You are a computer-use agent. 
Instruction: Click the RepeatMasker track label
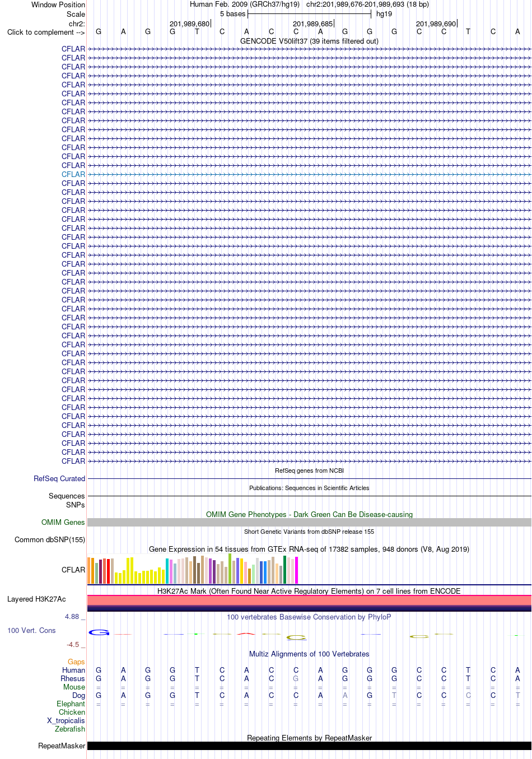(x=62, y=746)
